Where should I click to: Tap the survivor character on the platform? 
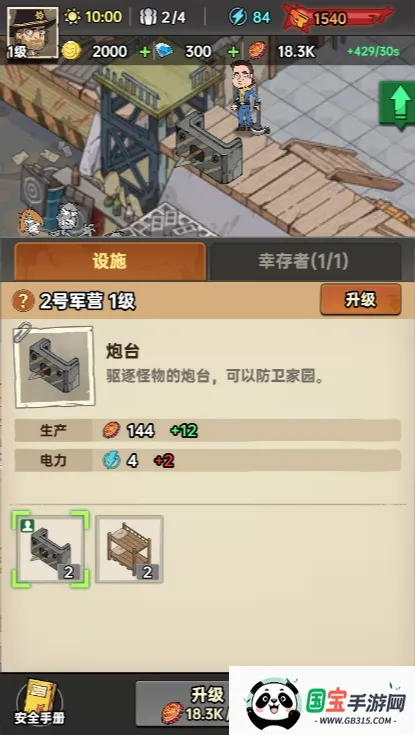[x=245, y=96]
